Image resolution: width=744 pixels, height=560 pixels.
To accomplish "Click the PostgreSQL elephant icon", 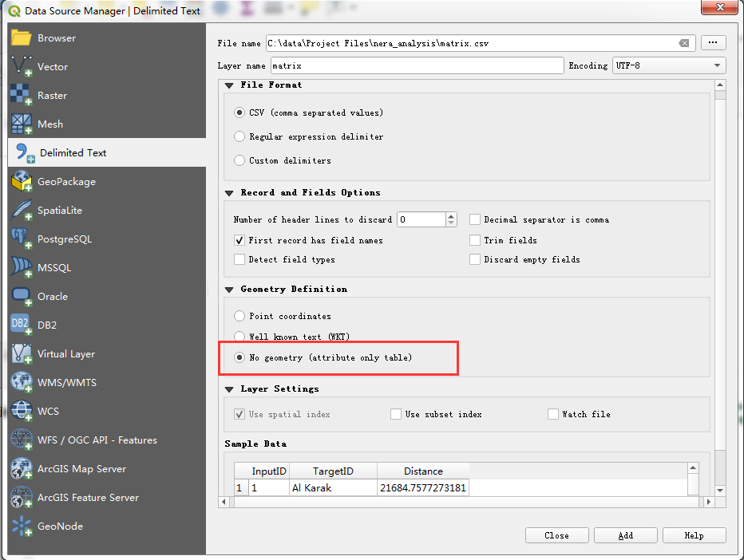I will click(x=21, y=239).
